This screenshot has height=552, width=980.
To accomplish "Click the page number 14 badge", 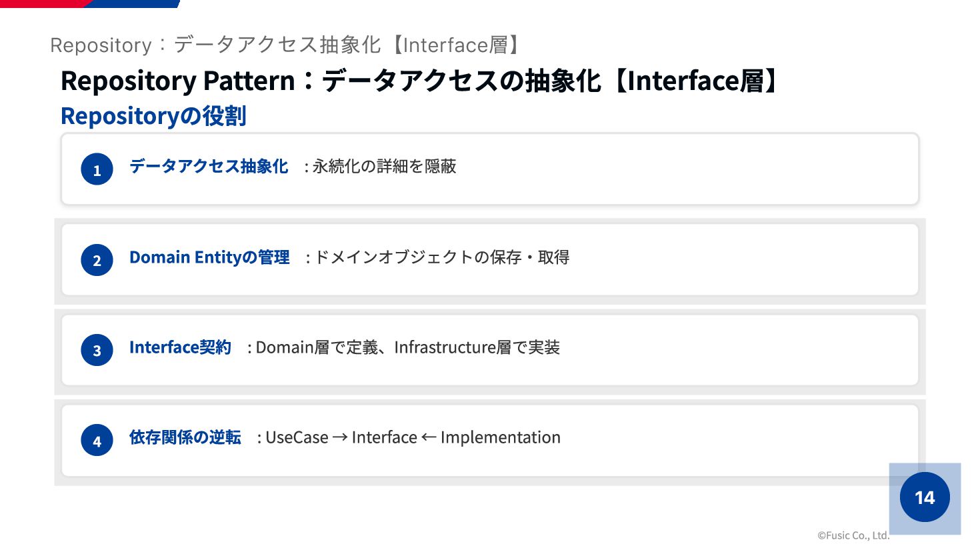I will pos(925,497).
